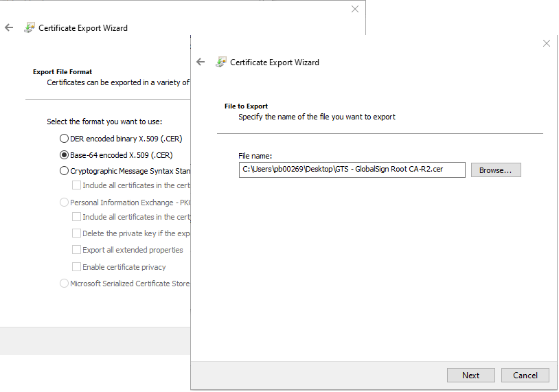Check Include all certificates under Personal Information

(x=77, y=217)
